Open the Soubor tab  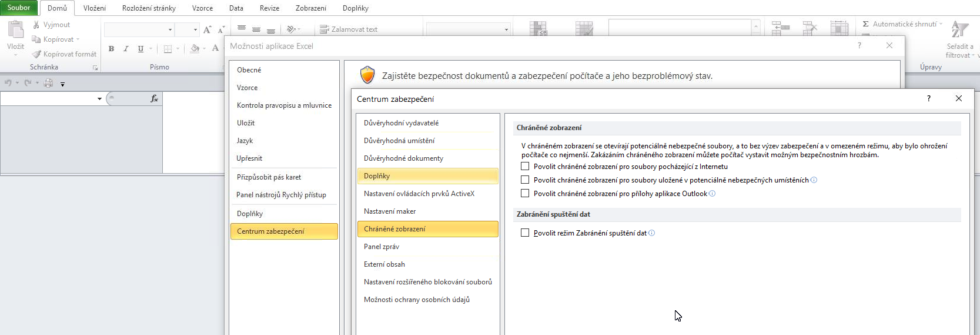click(x=19, y=8)
